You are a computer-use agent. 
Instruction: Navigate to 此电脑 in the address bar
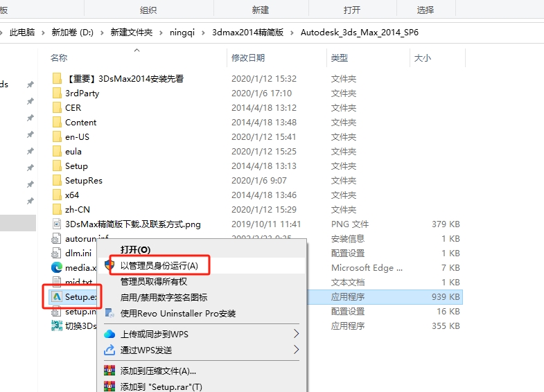(22, 33)
